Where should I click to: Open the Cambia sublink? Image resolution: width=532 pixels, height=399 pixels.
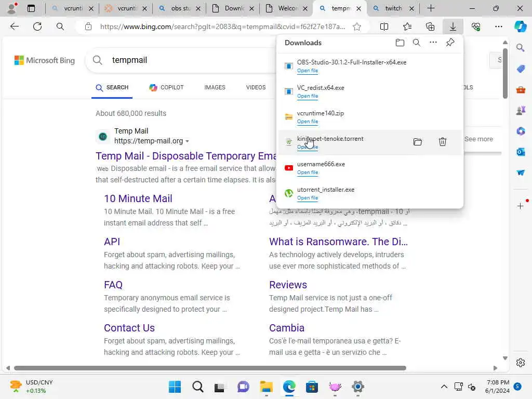pos(287,328)
